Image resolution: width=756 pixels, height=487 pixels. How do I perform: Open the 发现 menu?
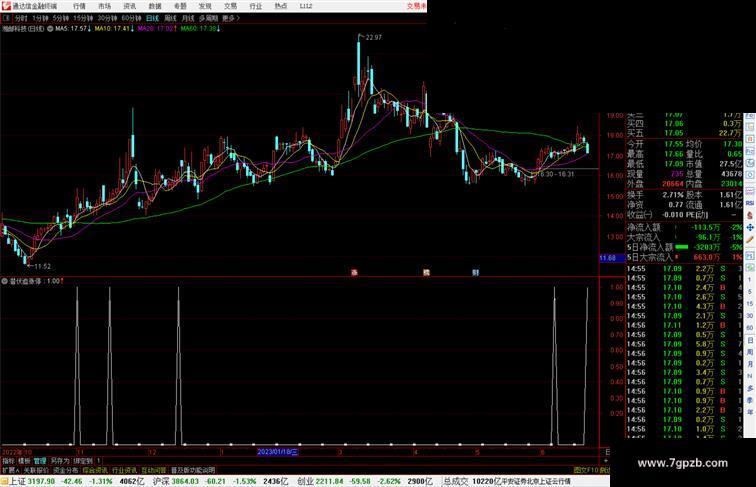tap(205, 6)
